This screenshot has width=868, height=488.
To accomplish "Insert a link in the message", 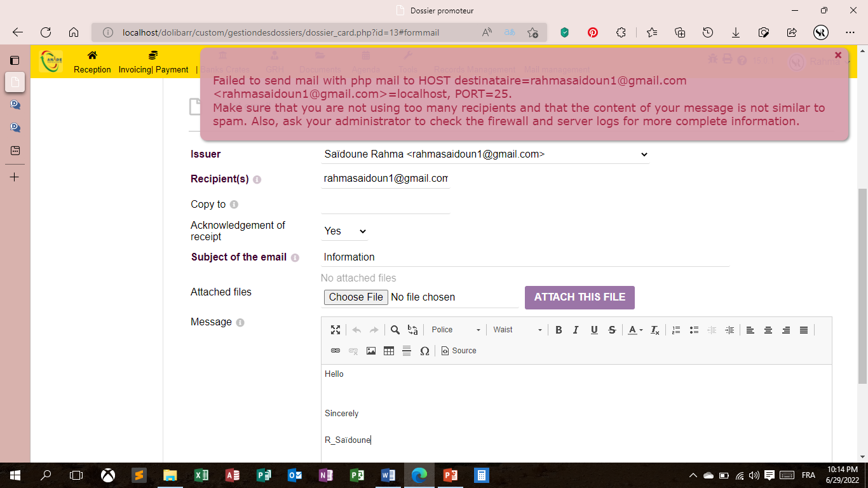I will click(x=336, y=351).
